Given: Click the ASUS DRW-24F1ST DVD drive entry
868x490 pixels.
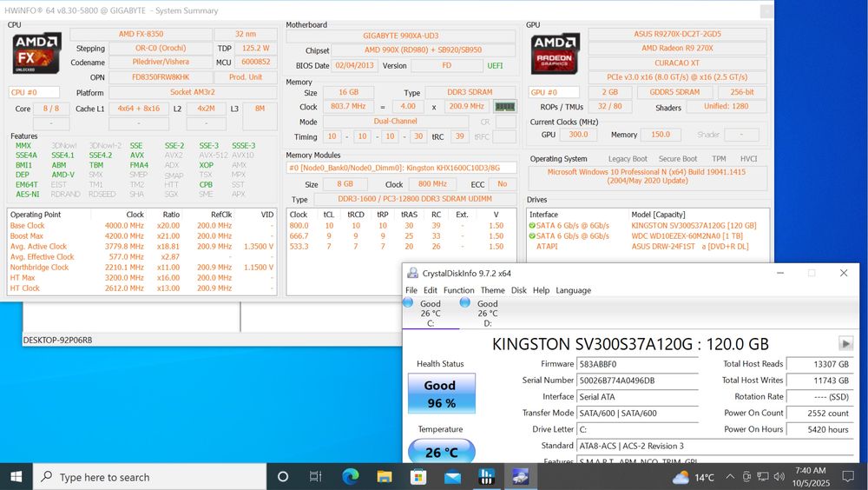Looking at the screenshot, I should point(690,247).
